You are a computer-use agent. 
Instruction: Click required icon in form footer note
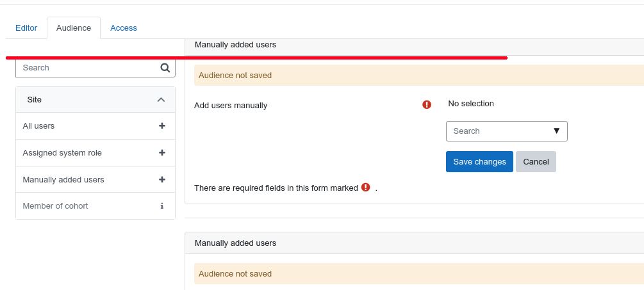[365, 188]
